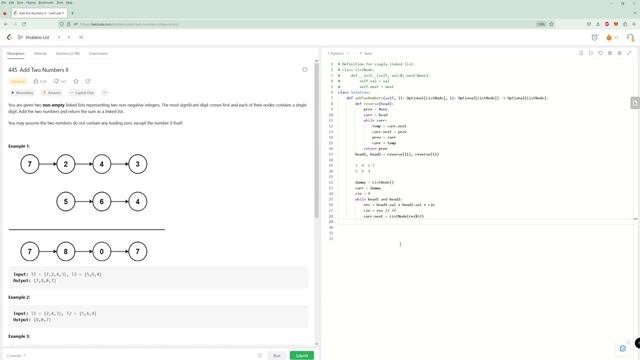Reset code to default icon
640x360 pixels.
pyautogui.click(x=600, y=53)
